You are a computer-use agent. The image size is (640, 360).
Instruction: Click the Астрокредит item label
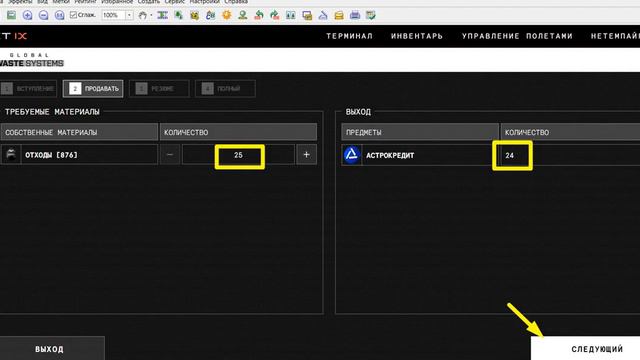390,156
